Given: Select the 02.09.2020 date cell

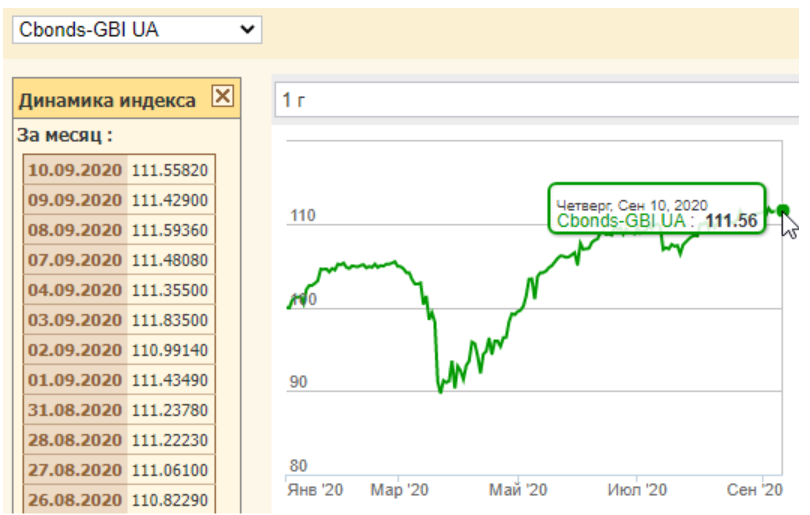Looking at the screenshot, I should point(75,350).
